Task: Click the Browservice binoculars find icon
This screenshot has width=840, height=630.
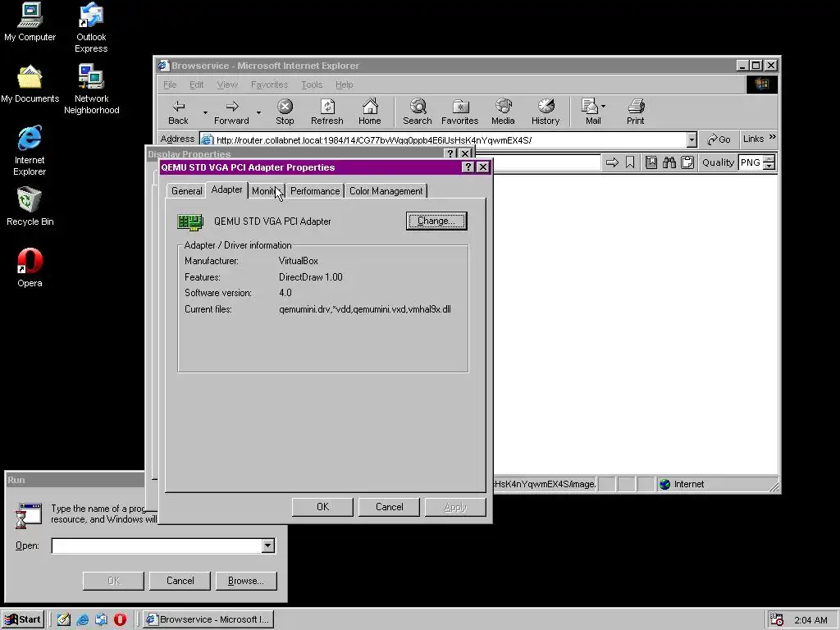Action: coord(669,162)
